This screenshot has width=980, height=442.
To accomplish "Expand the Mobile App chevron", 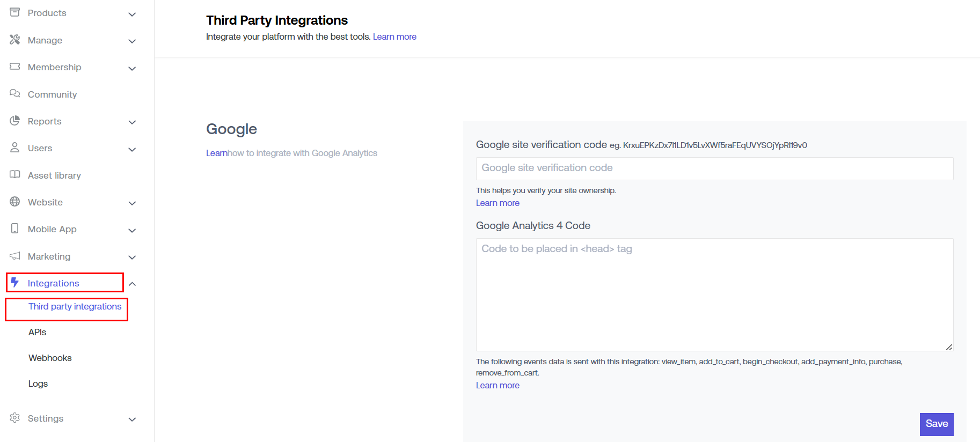I will (132, 230).
